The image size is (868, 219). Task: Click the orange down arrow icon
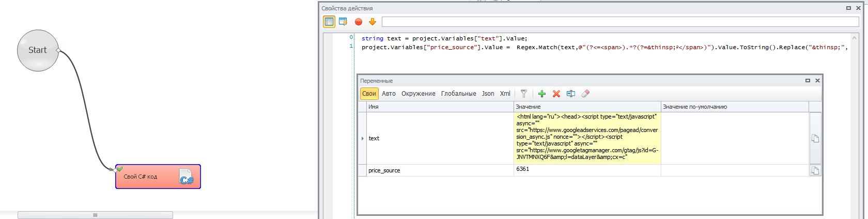pos(372,22)
